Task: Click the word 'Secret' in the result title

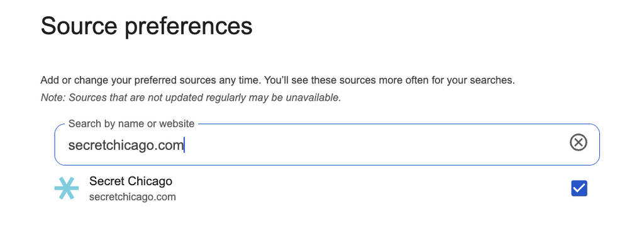Action: (x=107, y=181)
